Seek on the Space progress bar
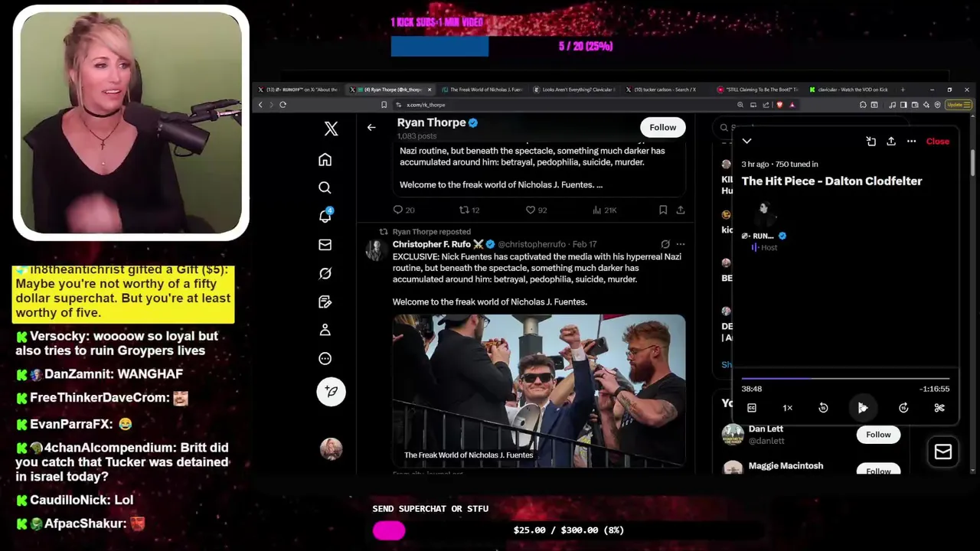This screenshot has width=980, height=551. [845, 378]
